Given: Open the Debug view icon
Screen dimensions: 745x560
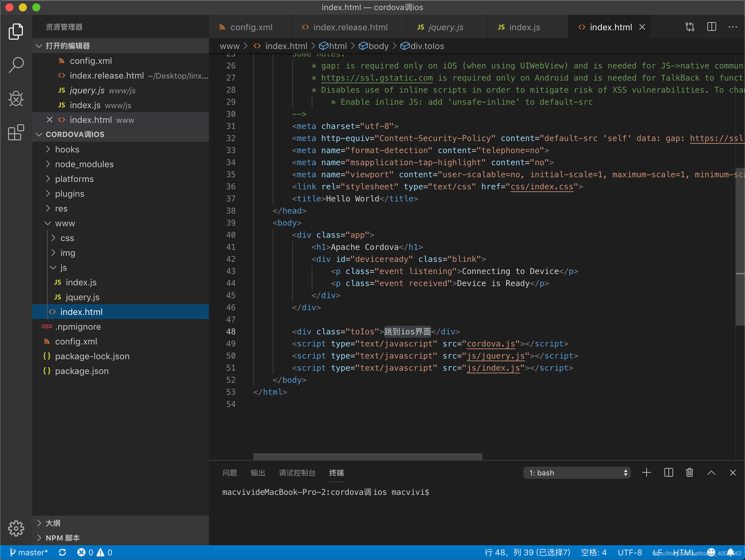Looking at the screenshot, I should (16, 99).
